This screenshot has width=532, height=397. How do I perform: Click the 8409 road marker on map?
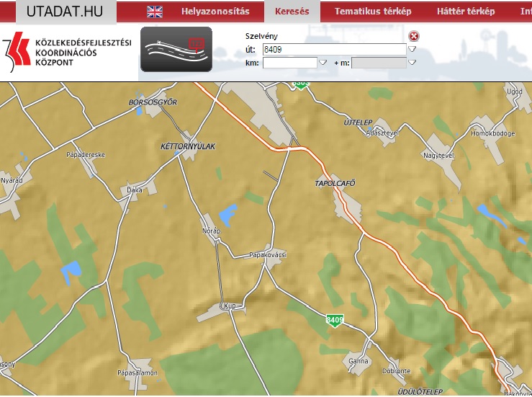334,320
